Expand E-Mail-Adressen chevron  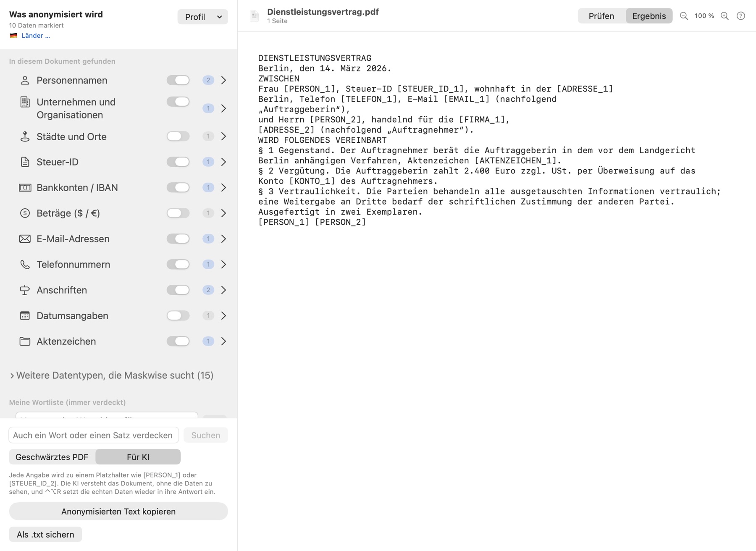coord(223,239)
